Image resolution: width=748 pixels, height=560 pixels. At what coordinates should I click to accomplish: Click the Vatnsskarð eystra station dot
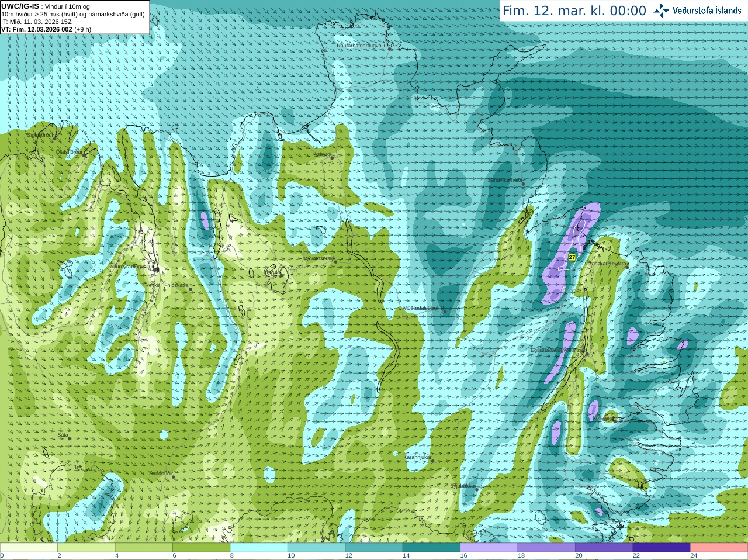point(628,267)
